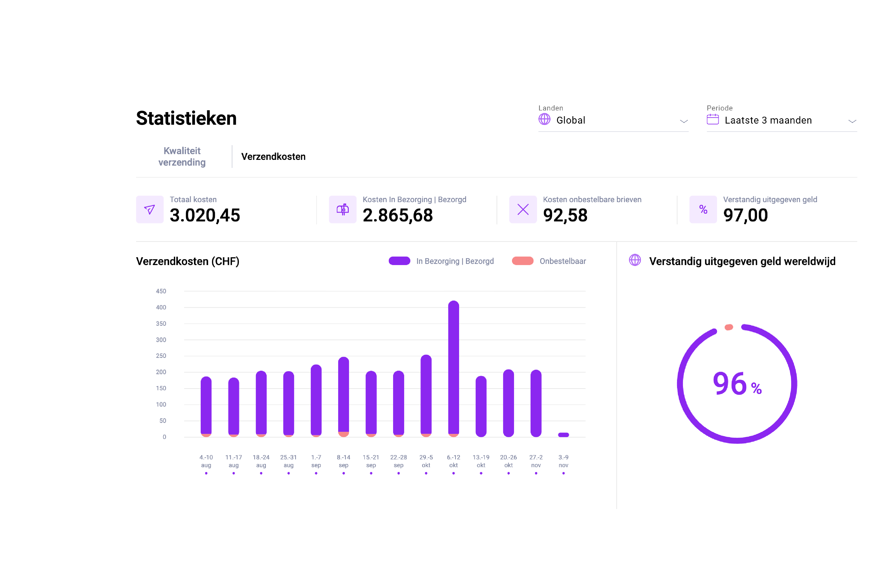This screenshot has width=883, height=588.
Task: Click the mailbox icon for Kosten In Bezorging
Action: [342, 210]
